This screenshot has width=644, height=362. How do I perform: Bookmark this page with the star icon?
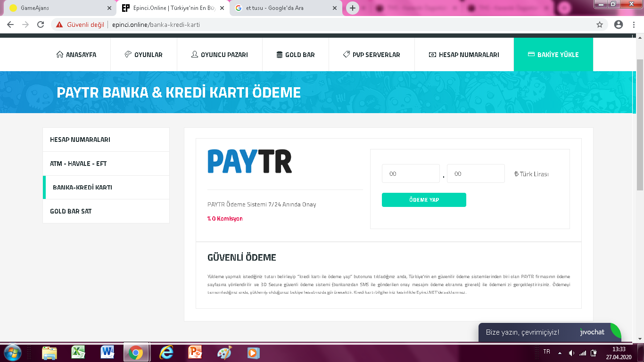coord(600,25)
